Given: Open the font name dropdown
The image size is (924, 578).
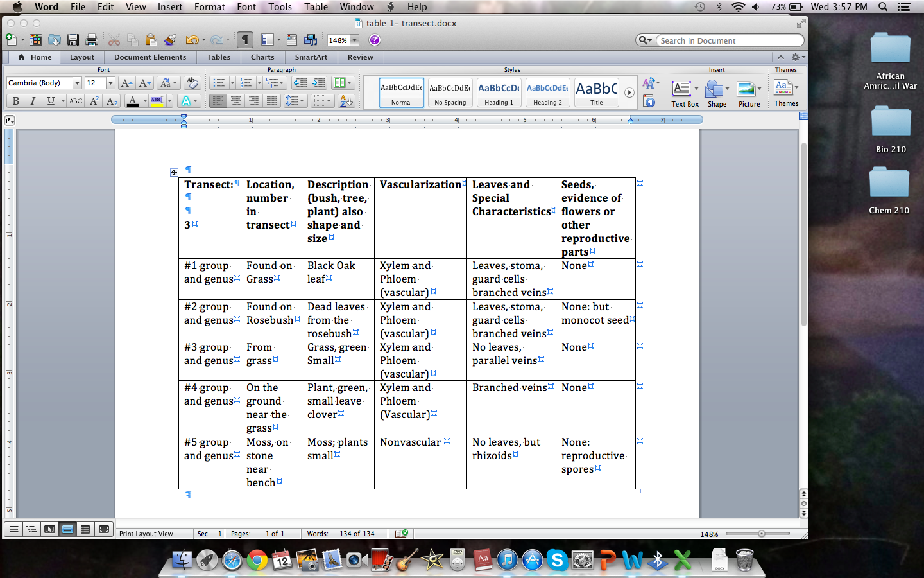Looking at the screenshot, I should (77, 83).
